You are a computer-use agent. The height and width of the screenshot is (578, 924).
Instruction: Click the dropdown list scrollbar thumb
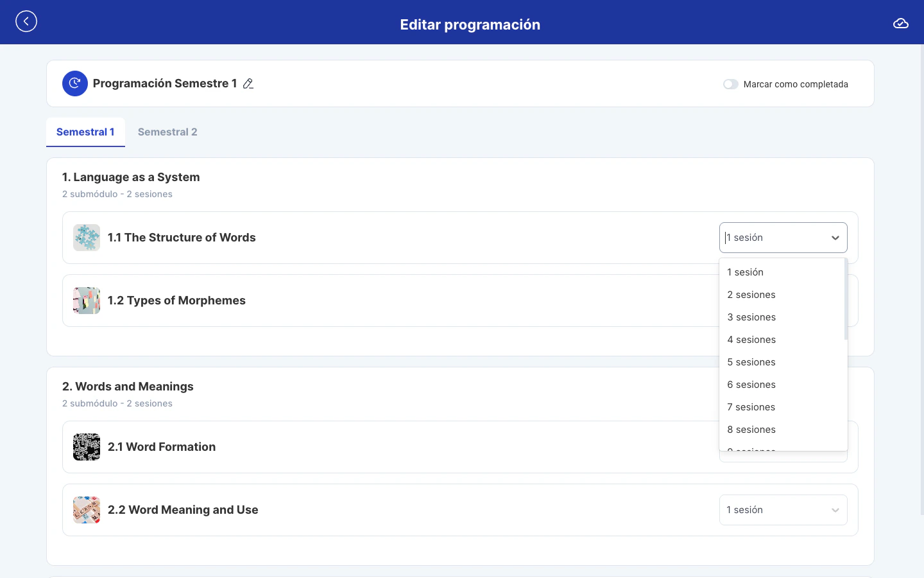pos(846,299)
